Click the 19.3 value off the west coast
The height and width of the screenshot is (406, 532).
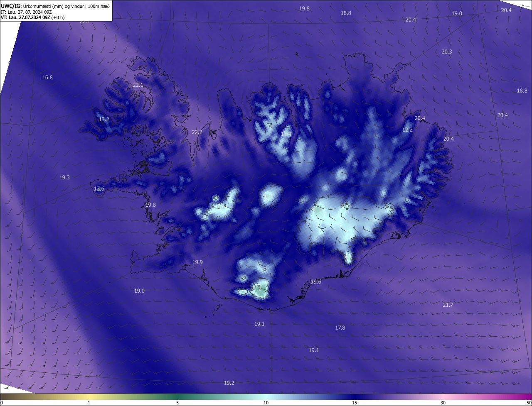tap(64, 178)
